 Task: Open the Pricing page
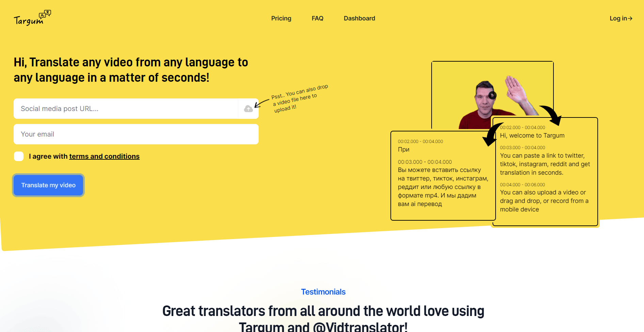click(281, 18)
